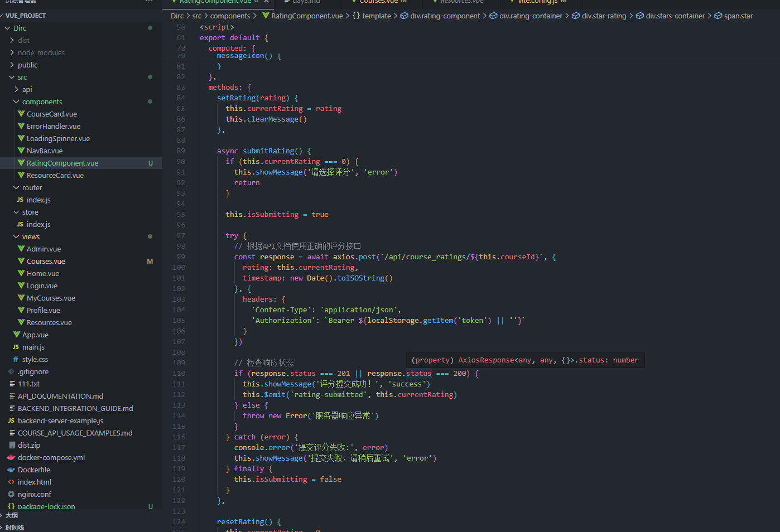Switch to the Resources.vue editor tab
780x532 pixels.
[x=461, y=2]
